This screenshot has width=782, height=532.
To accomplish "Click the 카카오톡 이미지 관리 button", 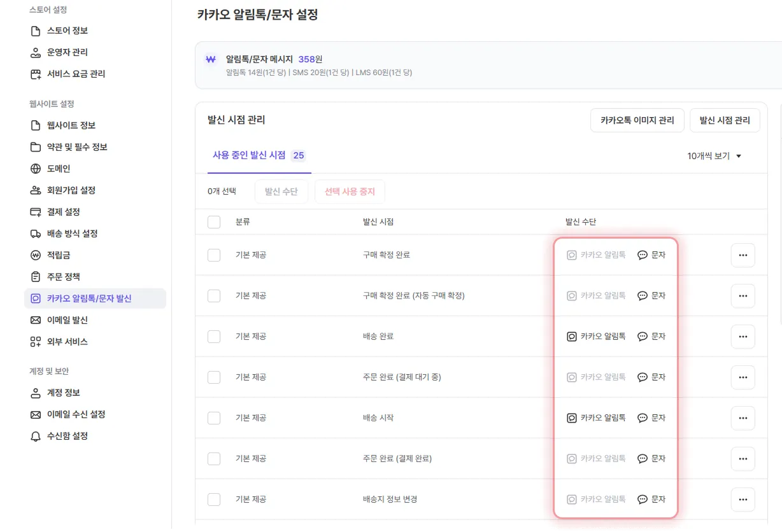I will point(637,120).
